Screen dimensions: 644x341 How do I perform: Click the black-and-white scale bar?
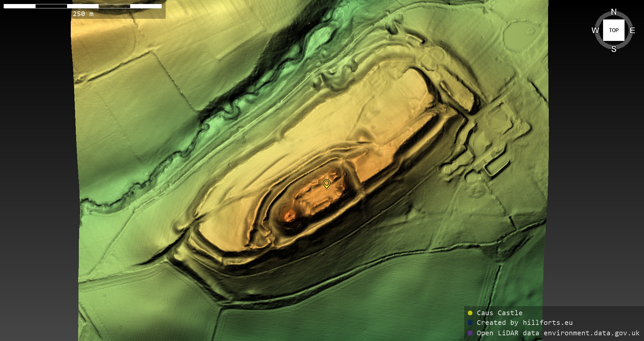[83, 6]
